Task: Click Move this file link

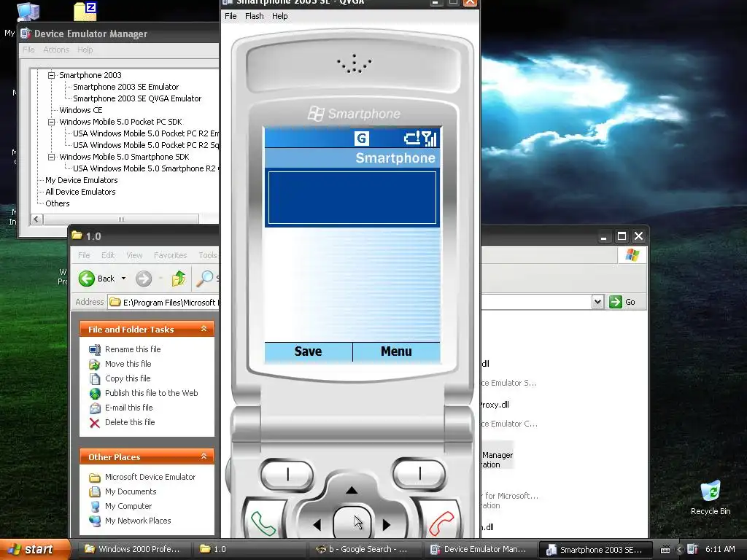Action: (x=128, y=364)
